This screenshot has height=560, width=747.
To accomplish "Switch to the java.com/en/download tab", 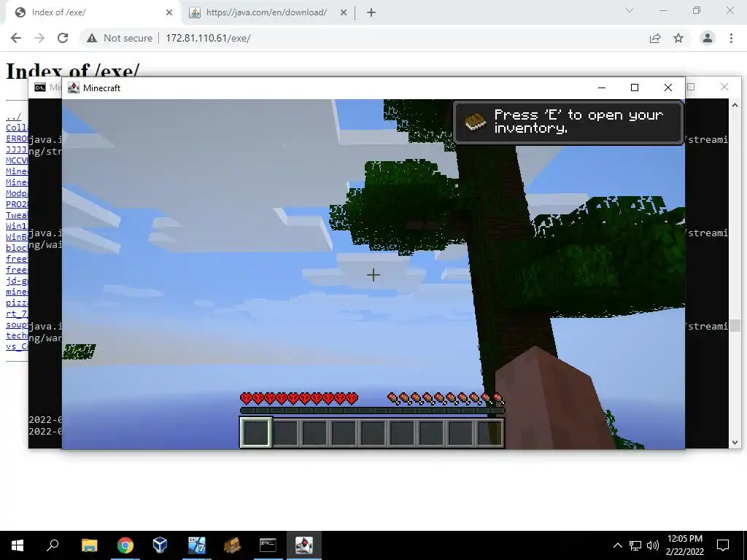I will (x=267, y=12).
